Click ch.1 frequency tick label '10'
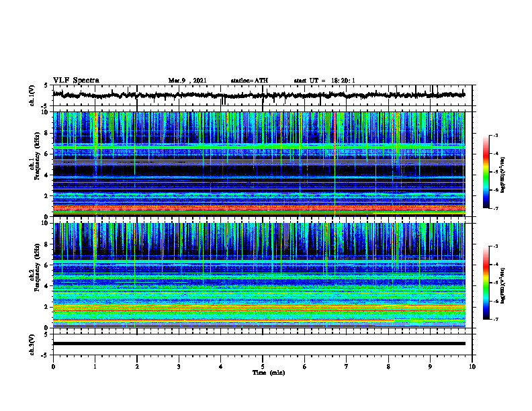Screen dimensions: 532x411 tap(46, 112)
